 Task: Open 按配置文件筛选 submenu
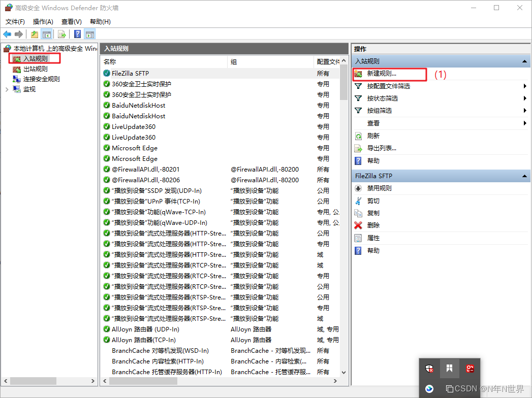[441, 86]
